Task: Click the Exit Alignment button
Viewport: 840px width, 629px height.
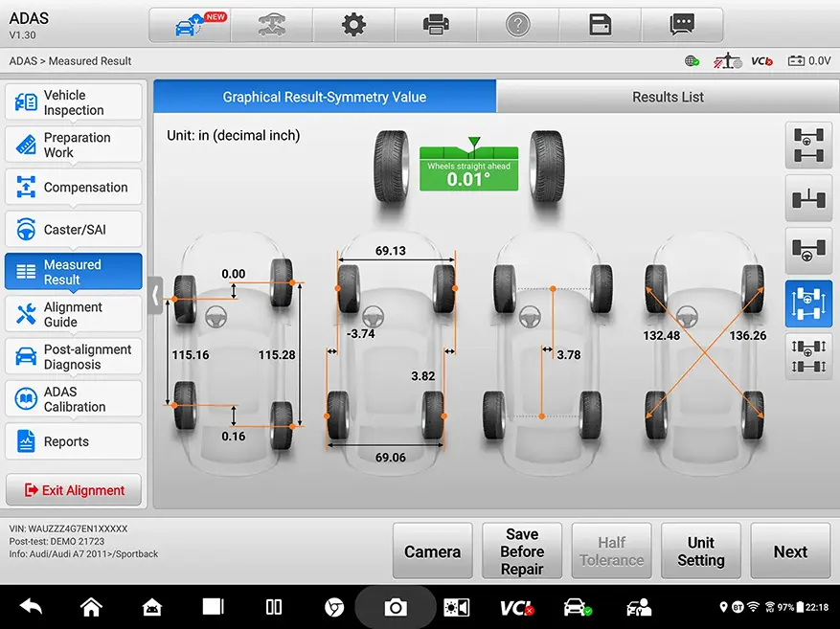Action: 74,490
